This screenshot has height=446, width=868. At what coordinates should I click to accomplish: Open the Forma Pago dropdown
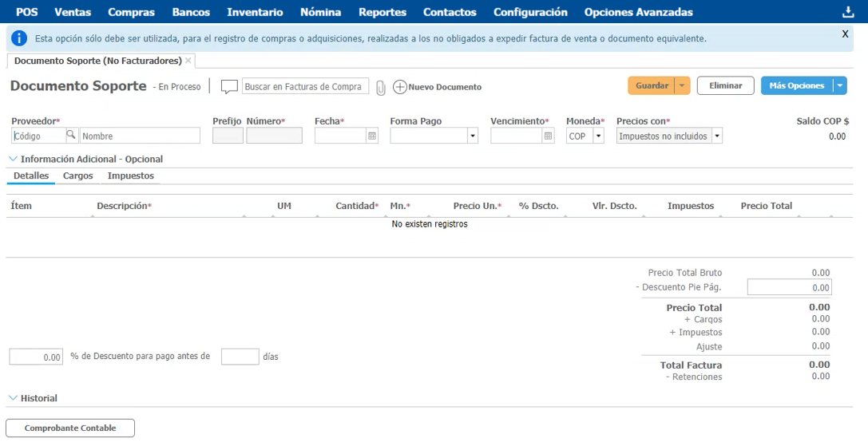pos(473,136)
